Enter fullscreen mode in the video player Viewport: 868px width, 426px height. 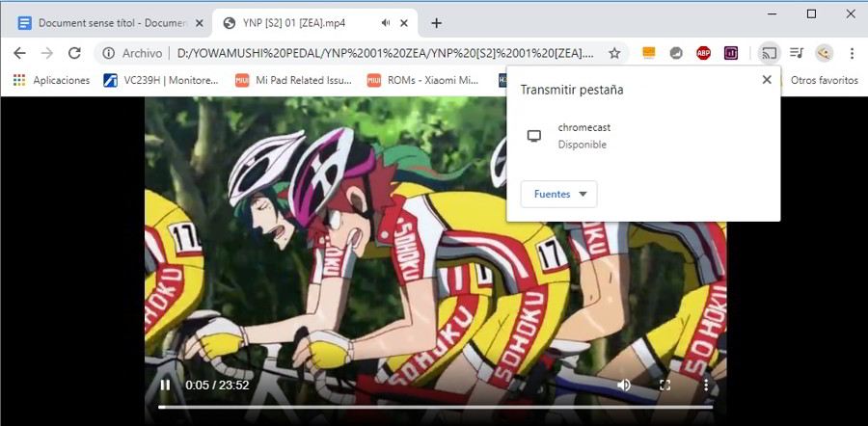point(665,385)
